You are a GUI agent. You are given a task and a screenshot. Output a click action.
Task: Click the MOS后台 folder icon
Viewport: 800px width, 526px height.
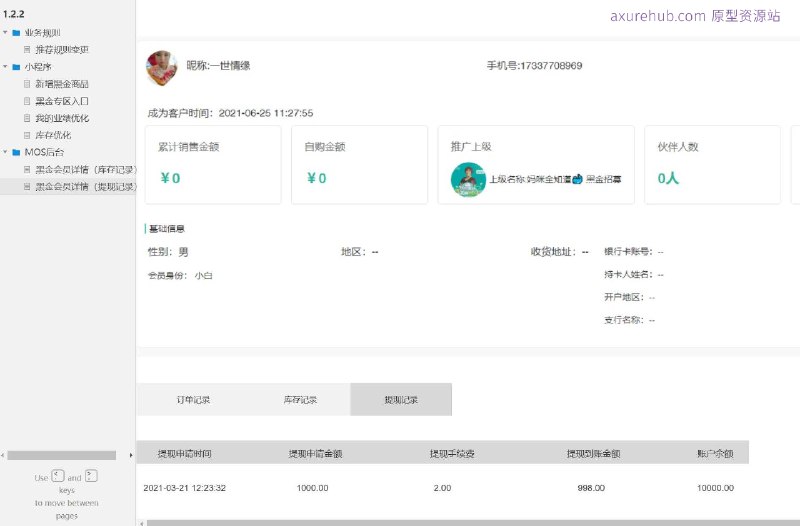16,152
